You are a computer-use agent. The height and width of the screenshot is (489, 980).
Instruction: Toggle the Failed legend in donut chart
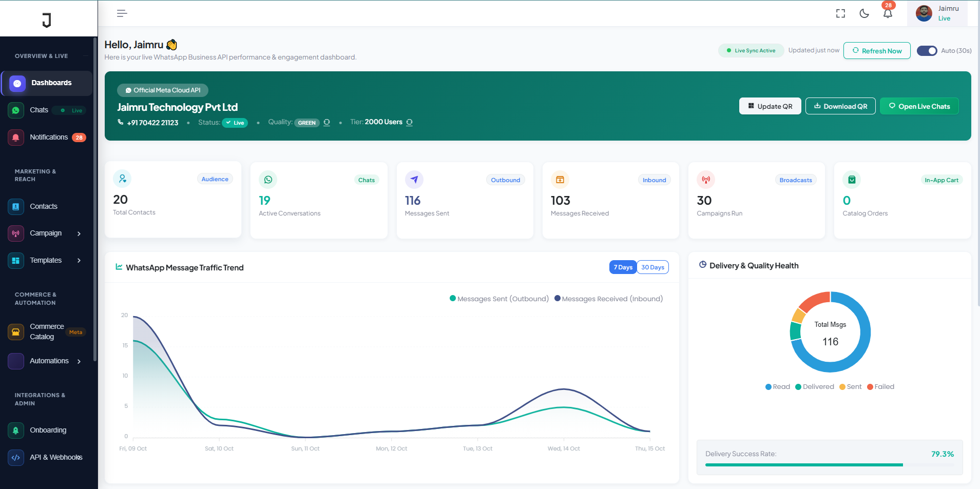[x=880, y=387]
